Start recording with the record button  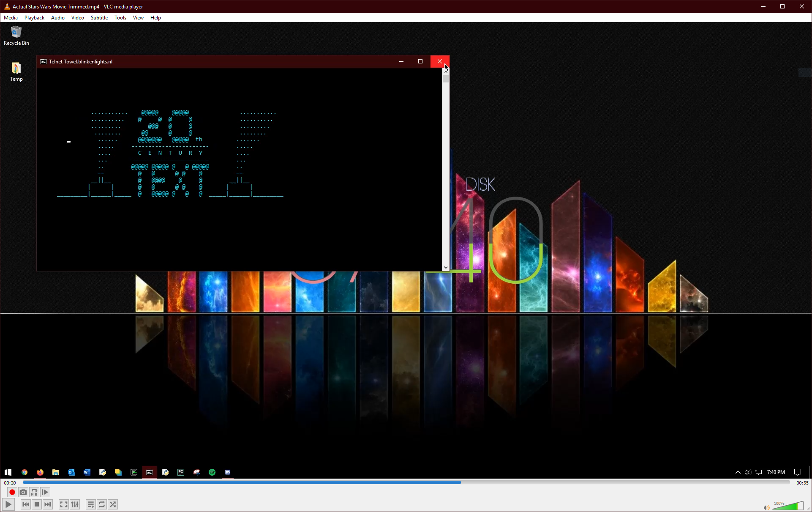click(12, 492)
